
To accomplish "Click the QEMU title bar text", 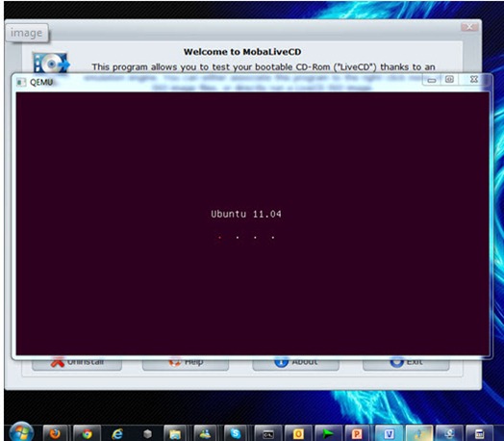I will 41,83.
